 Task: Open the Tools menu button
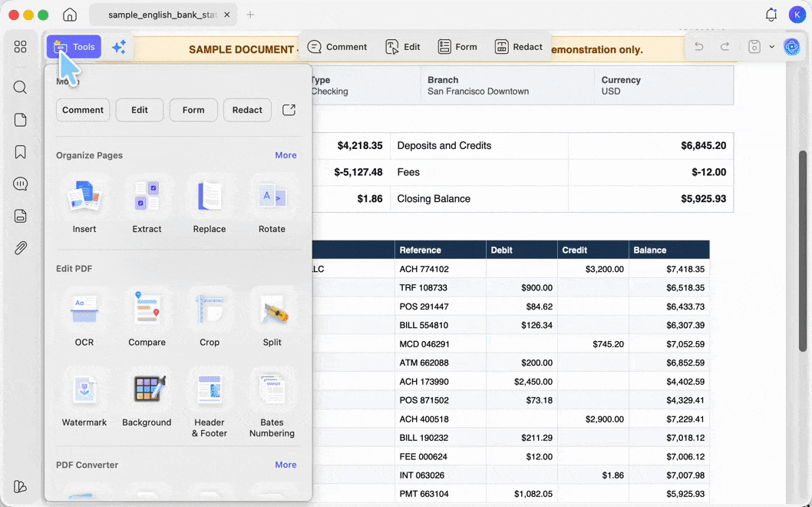[x=74, y=47]
